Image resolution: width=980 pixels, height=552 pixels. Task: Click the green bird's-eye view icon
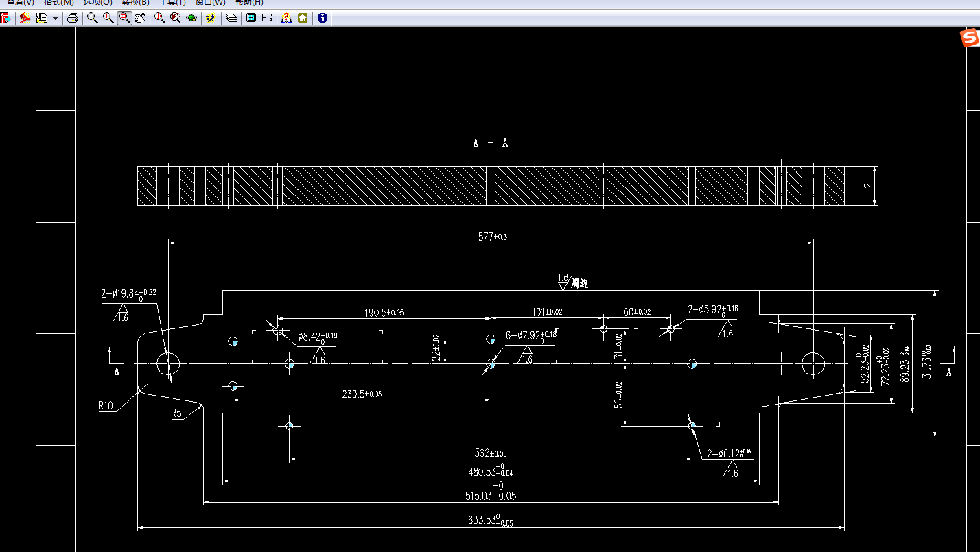tap(191, 18)
